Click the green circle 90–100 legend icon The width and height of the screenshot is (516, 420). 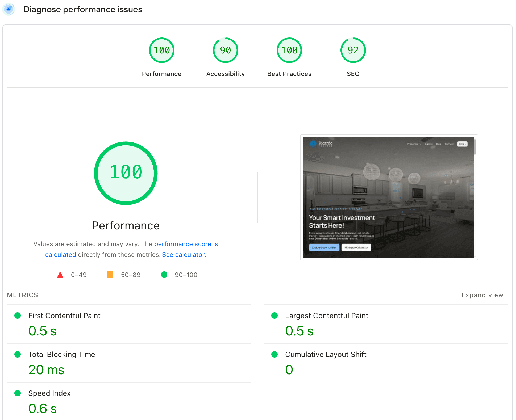pos(164,275)
